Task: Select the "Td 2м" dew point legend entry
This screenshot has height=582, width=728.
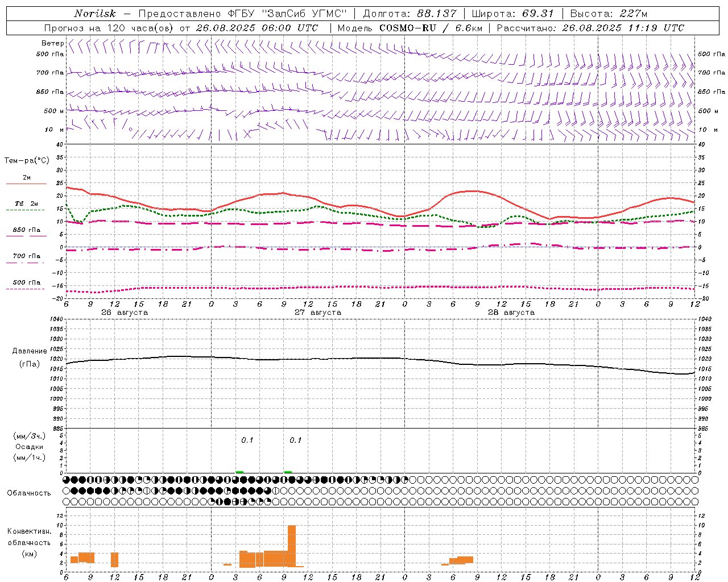Action: pyautogui.click(x=27, y=203)
